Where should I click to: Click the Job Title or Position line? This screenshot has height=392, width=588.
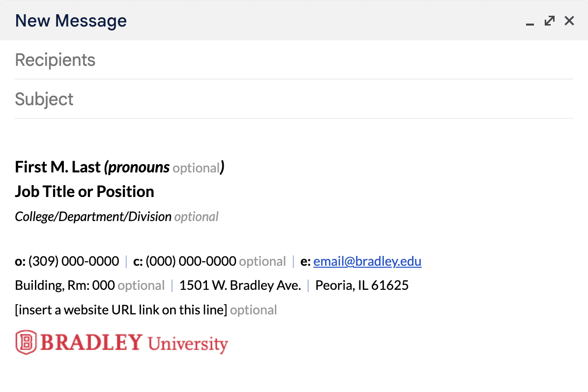click(x=85, y=192)
